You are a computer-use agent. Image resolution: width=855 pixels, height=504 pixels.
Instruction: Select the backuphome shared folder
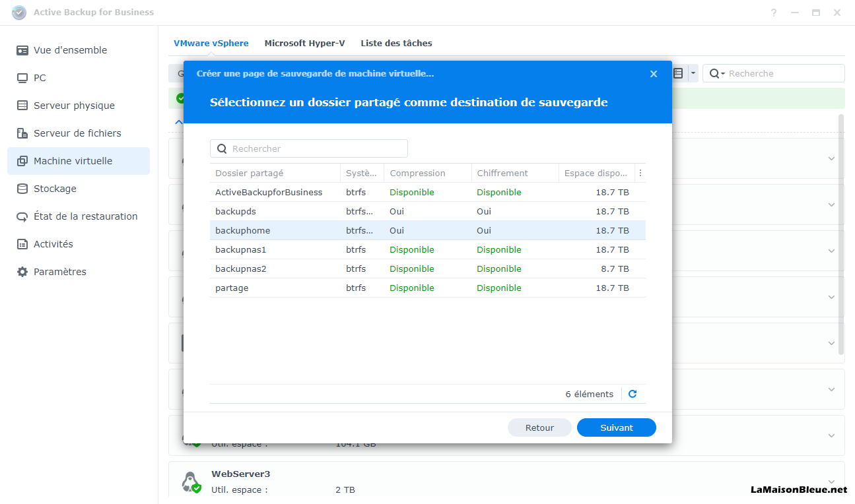(x=428, y=230)
